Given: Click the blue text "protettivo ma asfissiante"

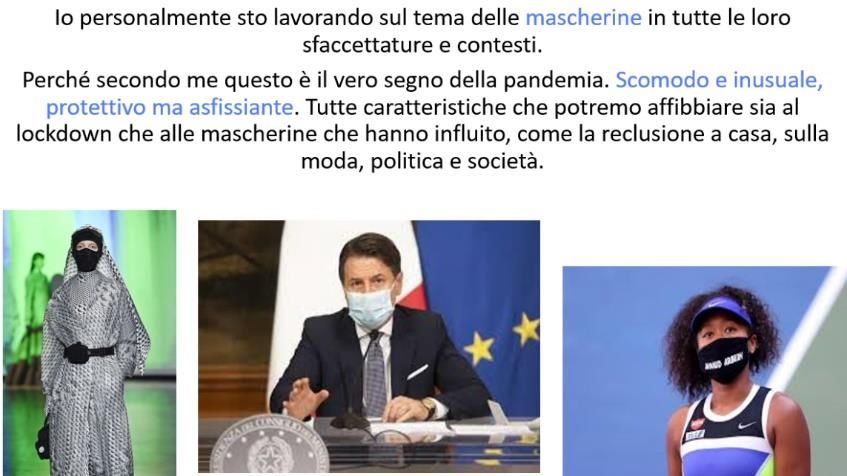Looking at the screenshot, I should pyautogui.click(x=170, y=107).
